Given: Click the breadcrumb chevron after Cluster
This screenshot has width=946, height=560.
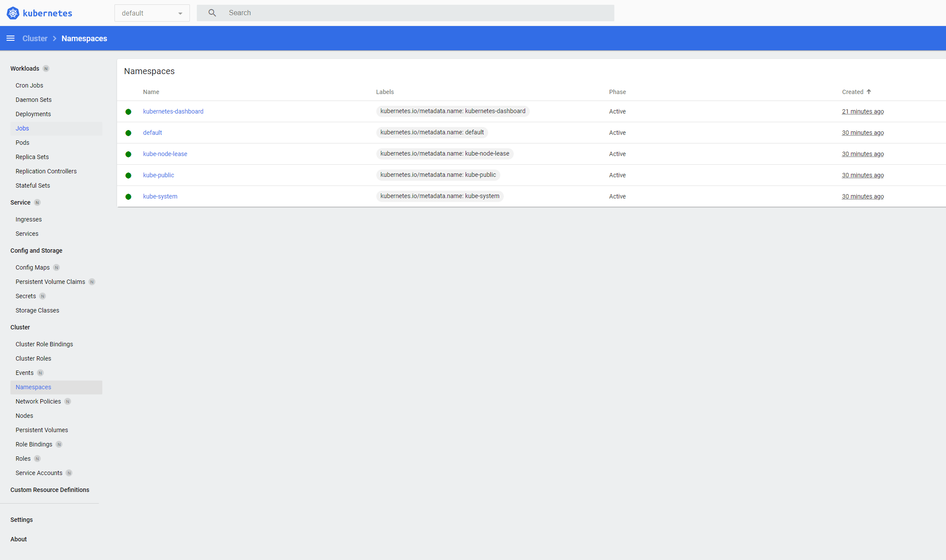Looking at the screenshot, I should coord(55,39).
